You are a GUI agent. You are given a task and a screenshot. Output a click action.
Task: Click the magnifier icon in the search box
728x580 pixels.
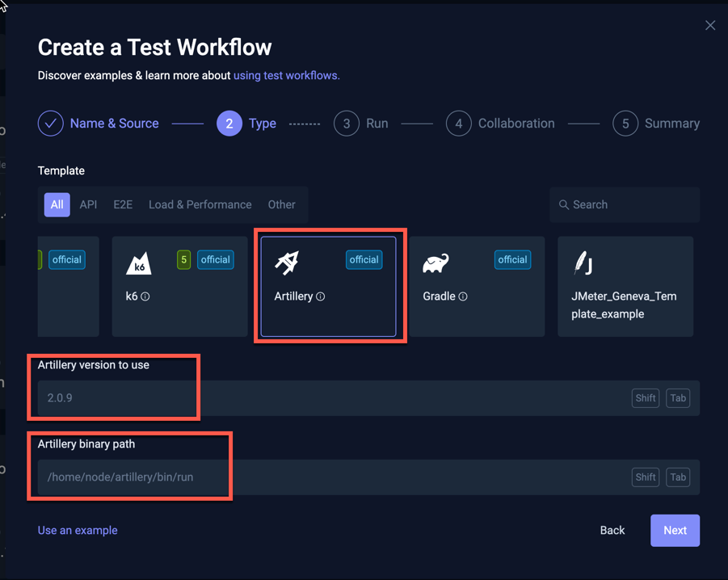[565, 204]
